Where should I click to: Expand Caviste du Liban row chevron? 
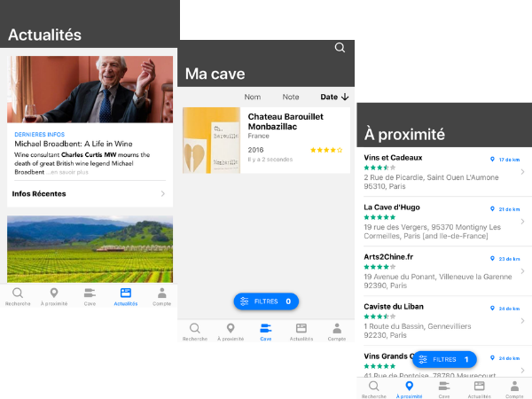522,321
